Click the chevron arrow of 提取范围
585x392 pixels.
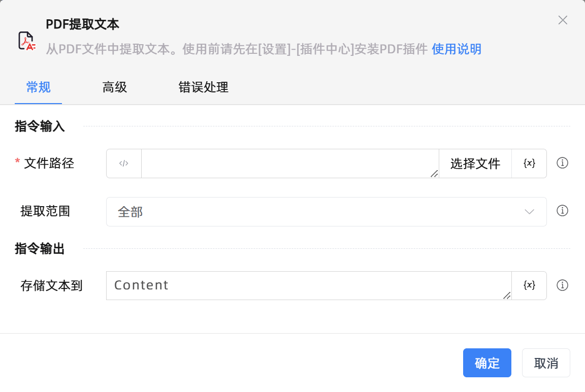click(529, 212)
